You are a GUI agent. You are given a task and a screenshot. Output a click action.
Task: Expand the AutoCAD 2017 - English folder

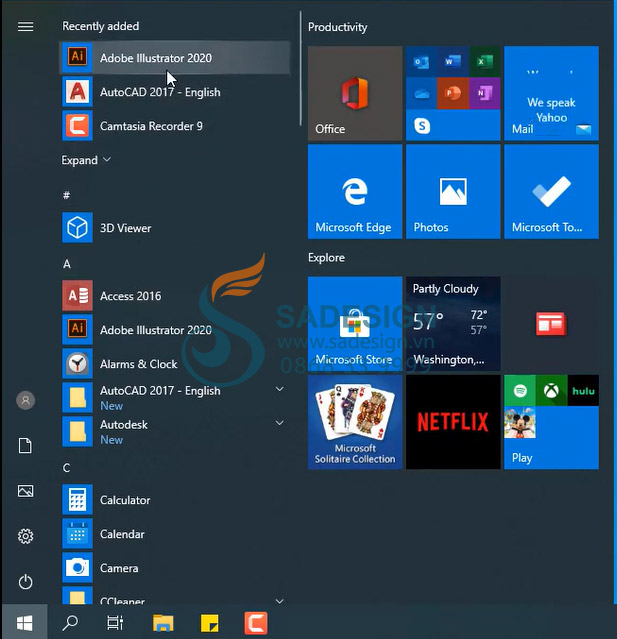pyautogui.click(x=279, y=390)
